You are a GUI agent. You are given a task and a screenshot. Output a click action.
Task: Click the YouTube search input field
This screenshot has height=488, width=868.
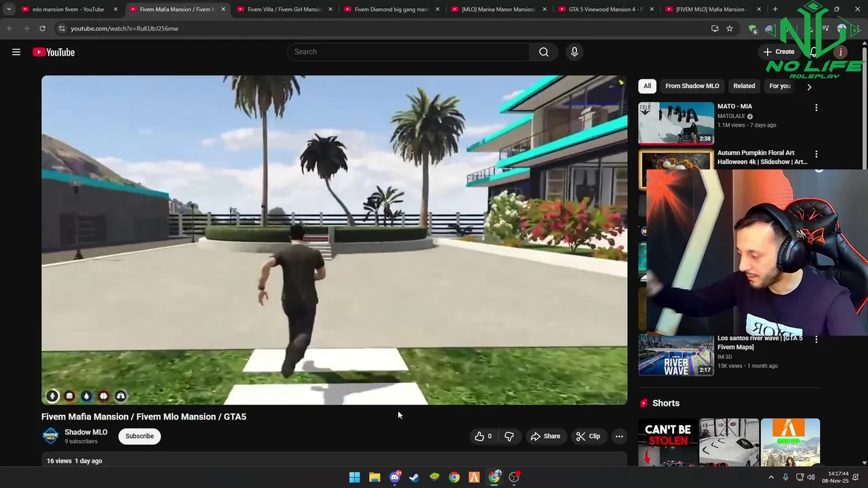pos(409,52)
